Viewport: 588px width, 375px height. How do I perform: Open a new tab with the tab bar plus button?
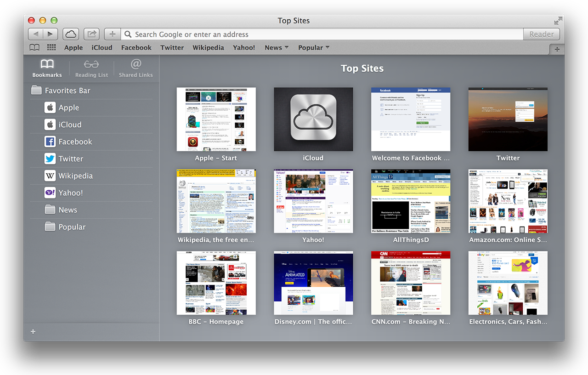click(557, 49)
